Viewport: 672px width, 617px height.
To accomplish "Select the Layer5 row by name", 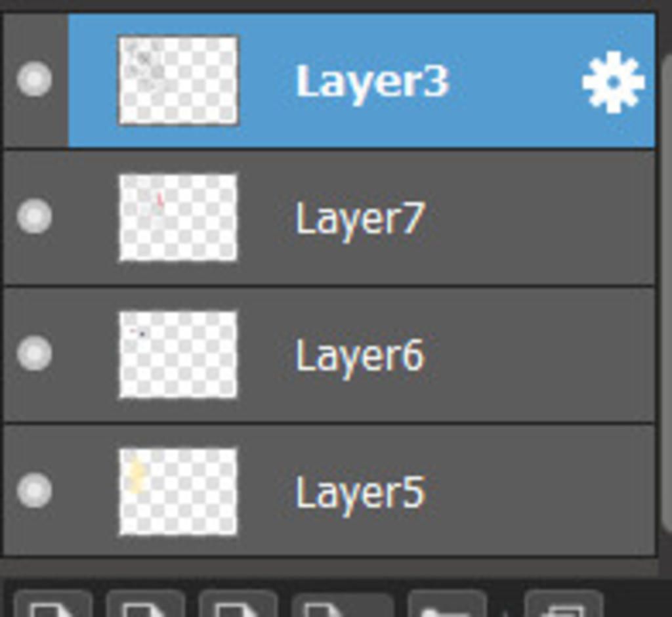I will 360,492.
